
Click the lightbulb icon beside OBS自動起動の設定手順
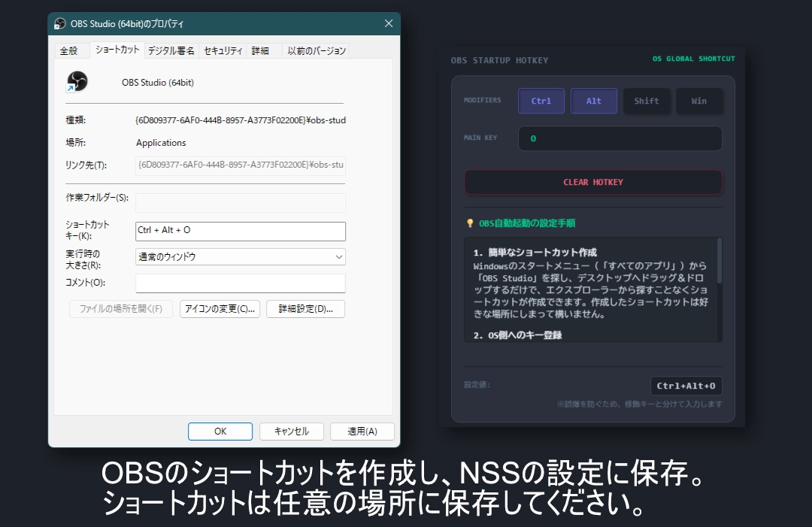tap(470, 223)
